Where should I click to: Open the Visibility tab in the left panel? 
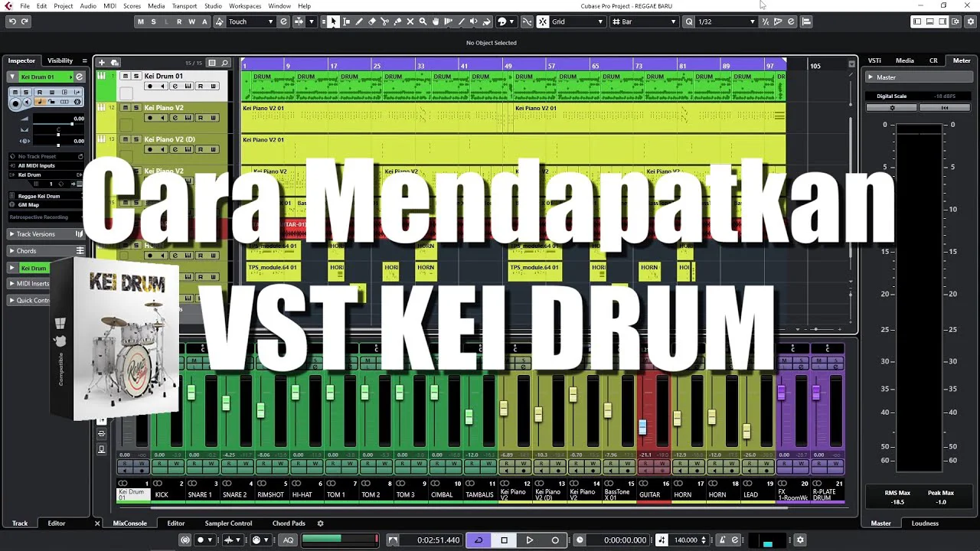pyautogui.click(x=60, y=60)
